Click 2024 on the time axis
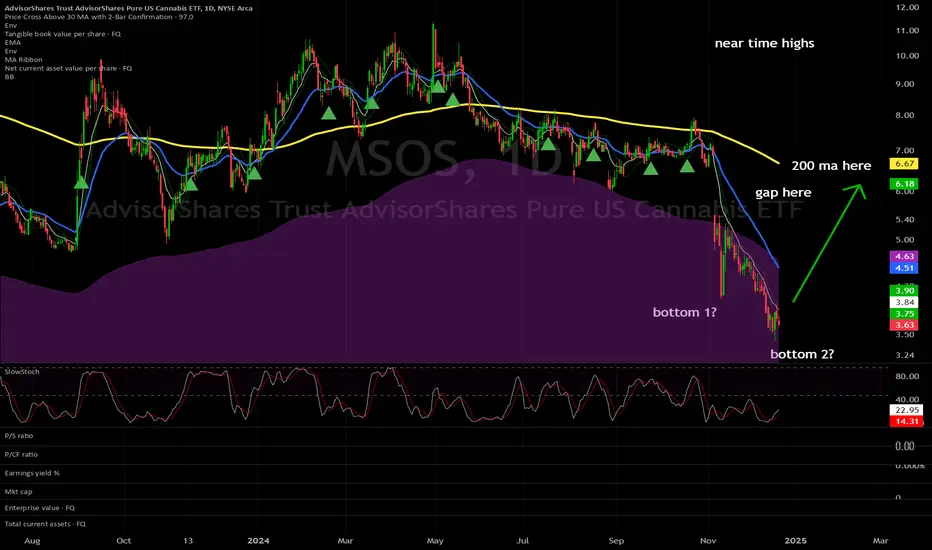This screenshot has width=932, height=550. [x=258, y=540]
